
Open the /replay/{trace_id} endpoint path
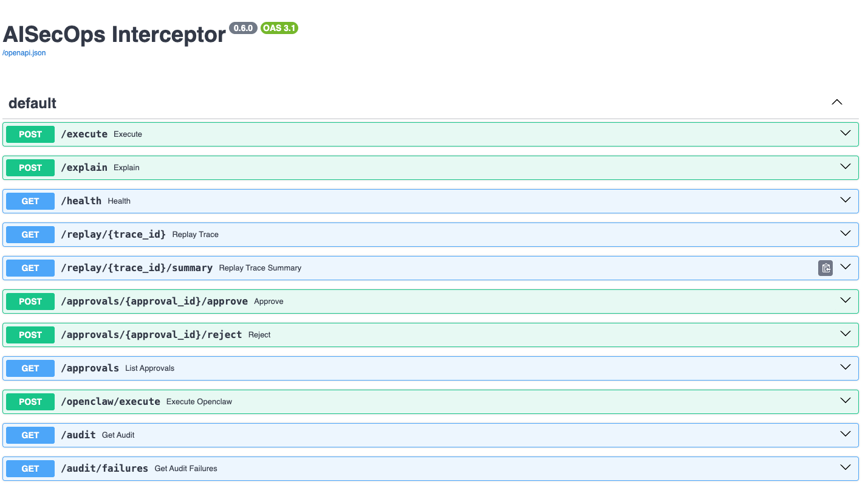pyautogui.click(x=114, y=234)
